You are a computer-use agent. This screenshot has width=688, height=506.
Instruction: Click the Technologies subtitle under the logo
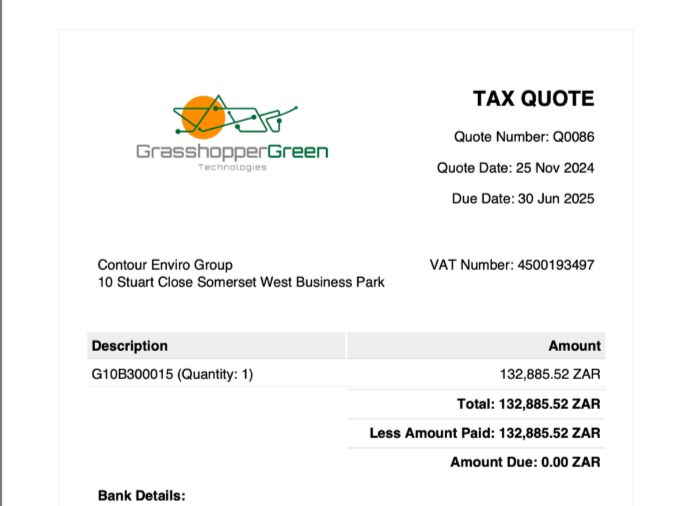click(232, 168)
